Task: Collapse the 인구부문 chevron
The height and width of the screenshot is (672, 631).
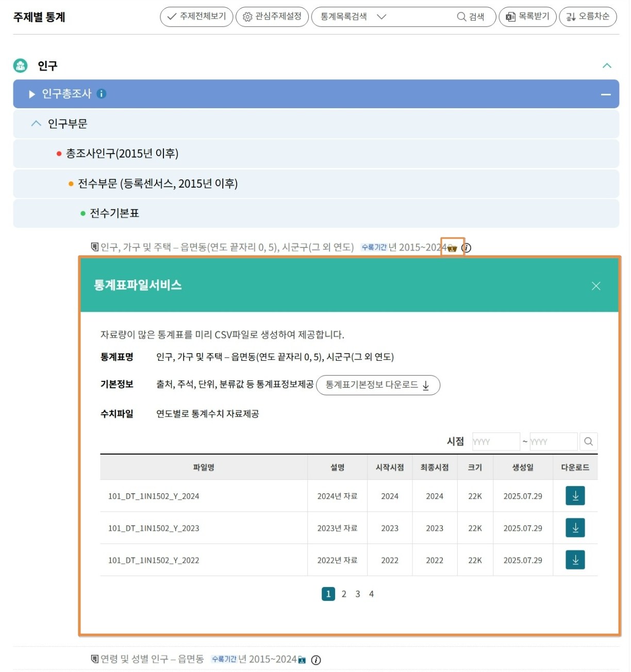Action: [36, 124]
